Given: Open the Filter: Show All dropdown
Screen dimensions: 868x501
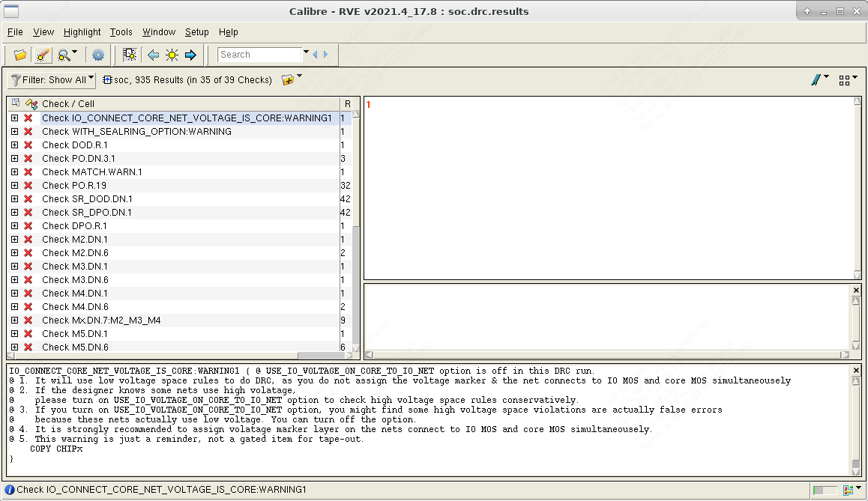Looking at the screenshot, I should pos(52,79).
